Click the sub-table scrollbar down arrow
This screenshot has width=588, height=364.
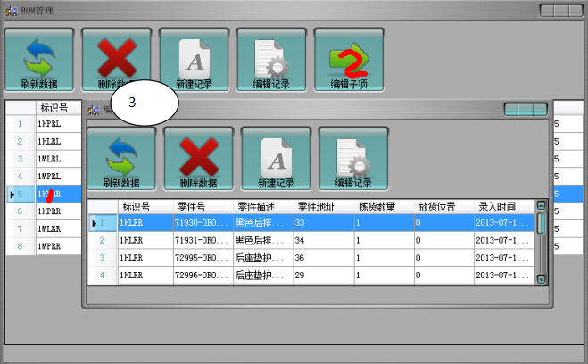541,279
